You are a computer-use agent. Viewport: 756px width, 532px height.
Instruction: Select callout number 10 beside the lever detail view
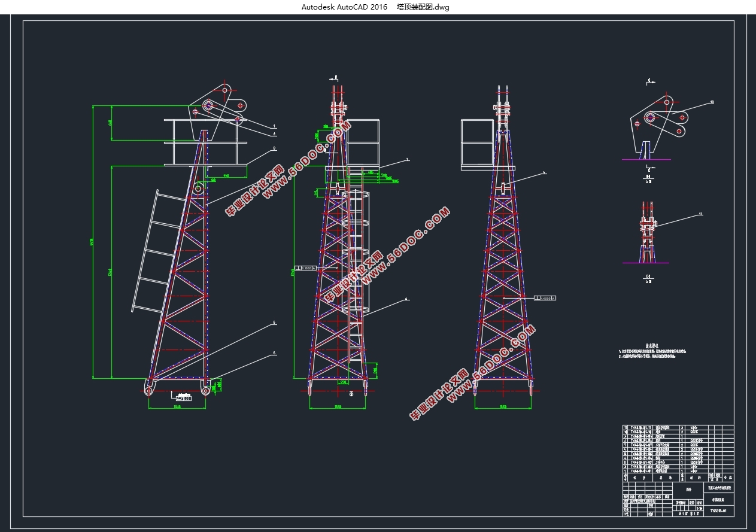pyautogui.click(x=712, y=102)
